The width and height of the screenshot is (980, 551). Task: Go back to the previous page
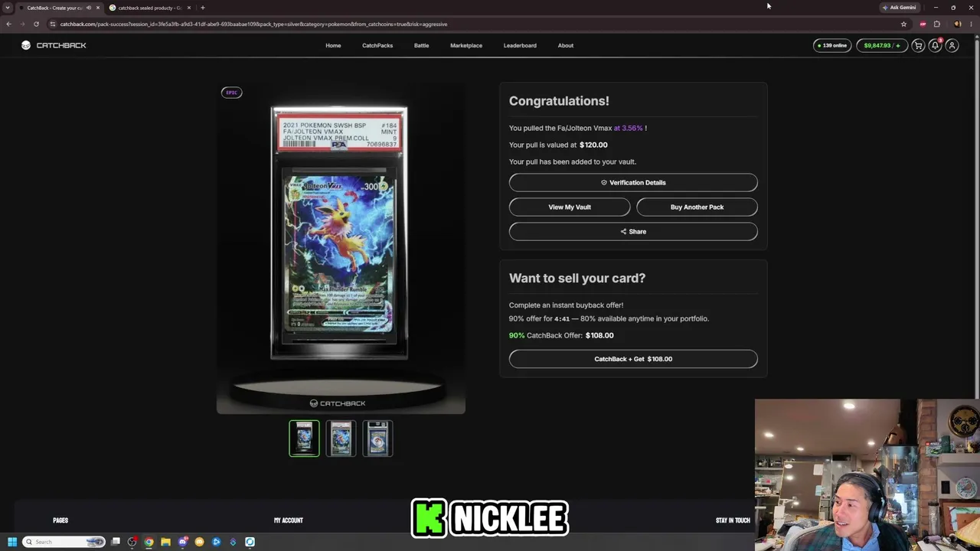click(8, 24)
